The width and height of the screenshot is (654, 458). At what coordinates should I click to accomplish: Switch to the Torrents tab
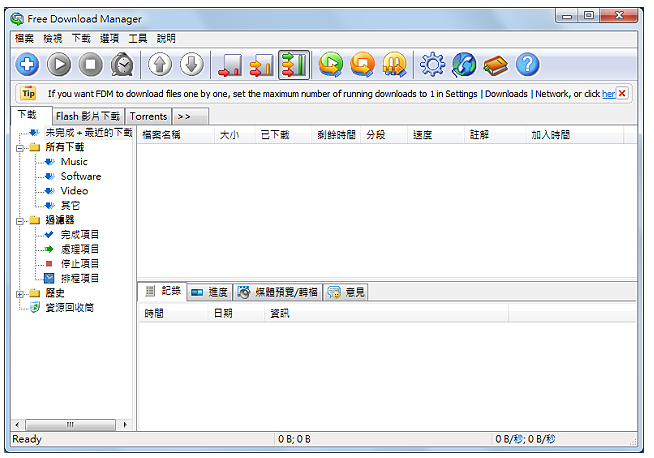tap(148, 116)
